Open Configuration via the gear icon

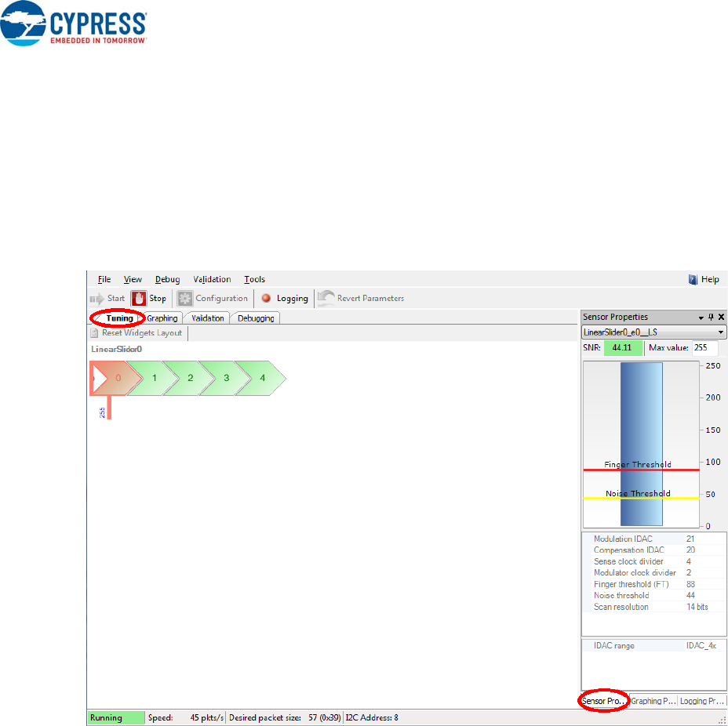coord(185,299)
